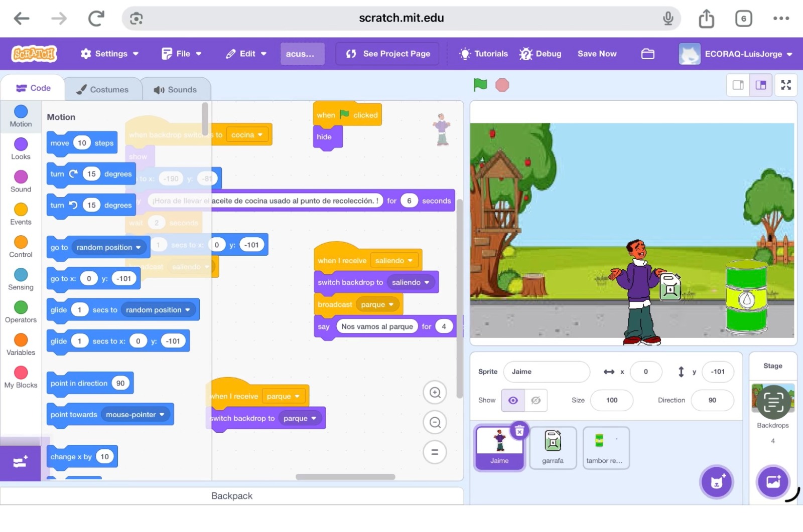Select the Looks purple category circle
This screenshot has width=803, height=532.
(x=21, y=144)
